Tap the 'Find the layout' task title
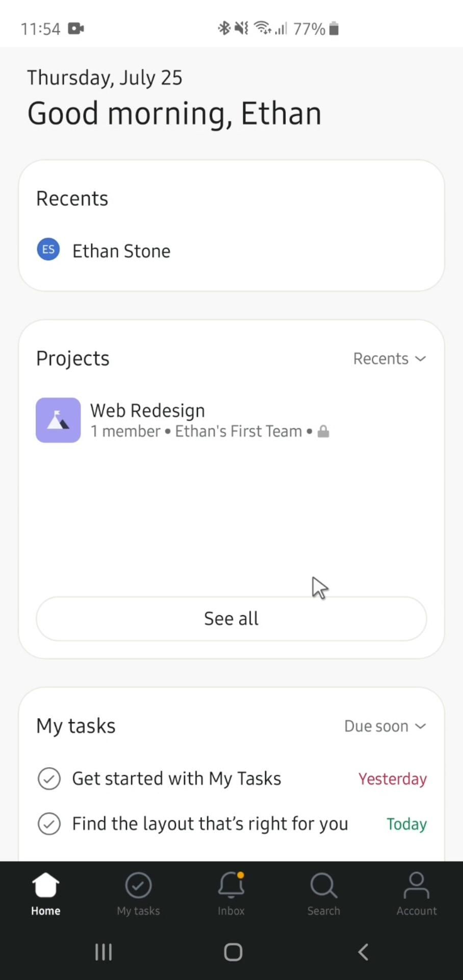Image resolution: width=463 pixels, height=980 pixels. (x=210, y=824)
